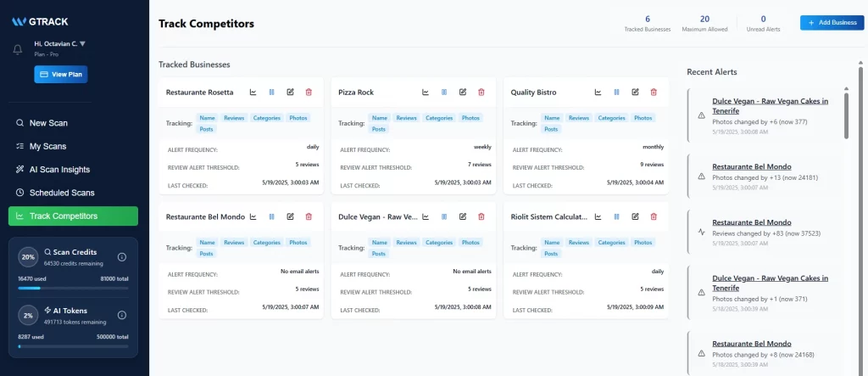Image resolution: width=868 pixels, height=376 pixels.
Task: Delete Pizza Rock from tracked businesses
Action: pyautogui.click(x=481, y=92)
